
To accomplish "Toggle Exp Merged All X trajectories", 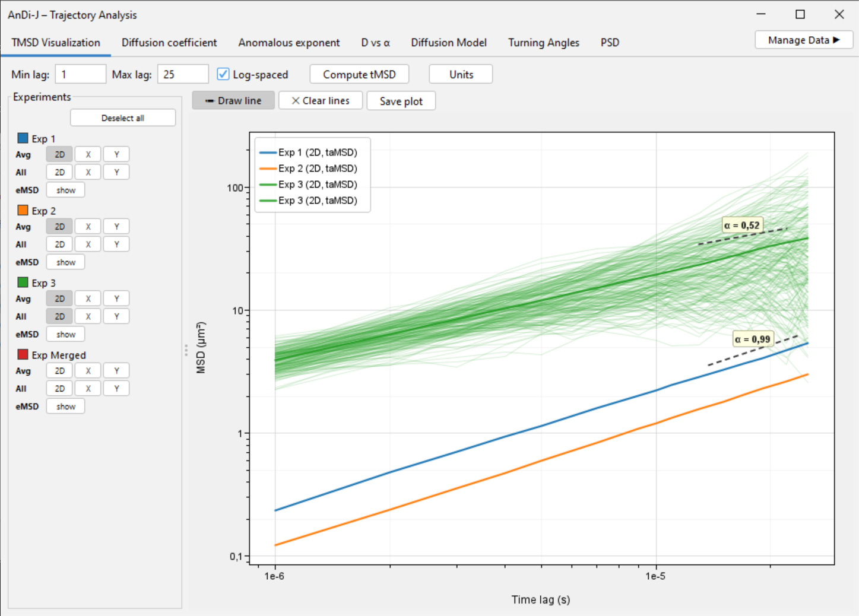I will click(x=88, y=388).
